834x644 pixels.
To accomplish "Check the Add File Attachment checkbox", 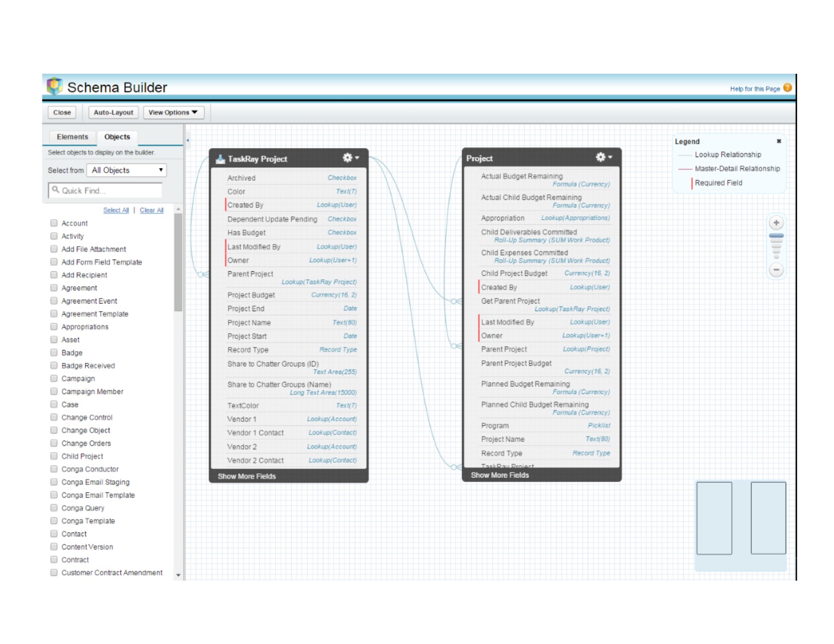I will click(54, 249).
